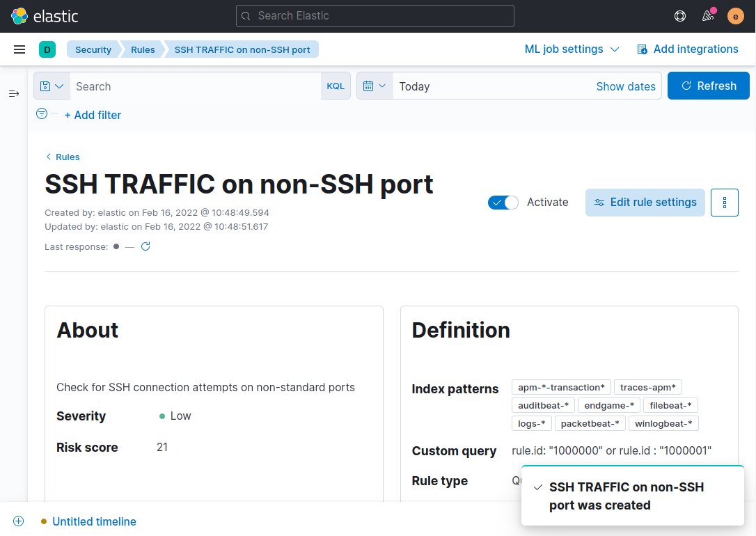Screen dimensions: 756x536
Task: Focus the KQL Search query field
Action: point(196,86)
